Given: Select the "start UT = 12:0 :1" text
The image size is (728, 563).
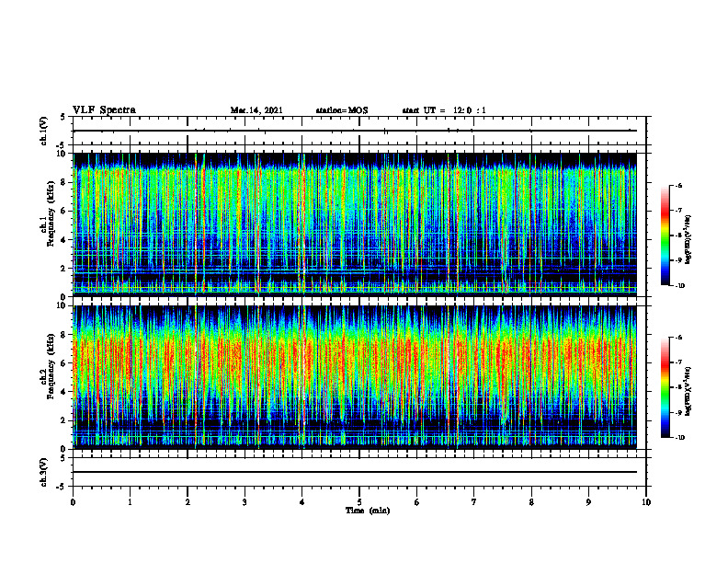Looking at the screenshot, I should pos(444,110).
